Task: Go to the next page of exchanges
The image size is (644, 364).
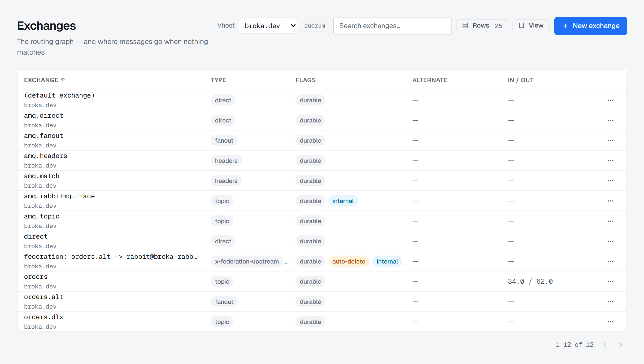Action: pos(620,345)
